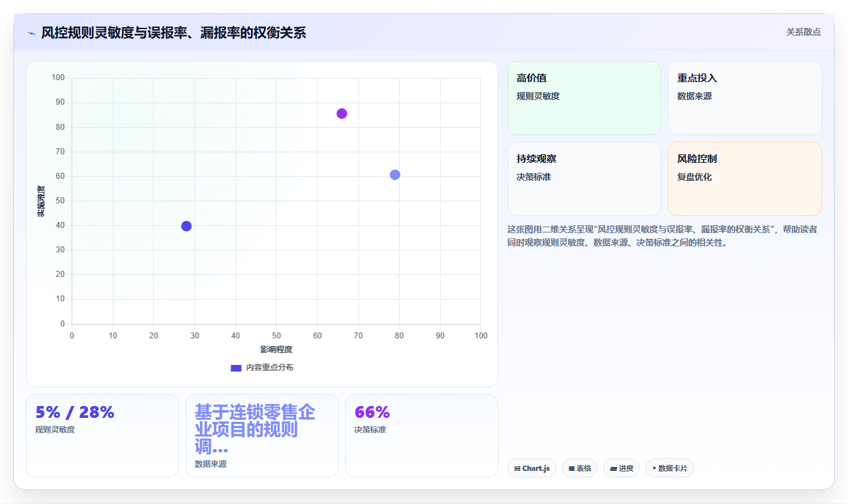Click the 数据来源 label under truncated stat
This screenshot has width=848, height=504.
(x=211, y=464)
